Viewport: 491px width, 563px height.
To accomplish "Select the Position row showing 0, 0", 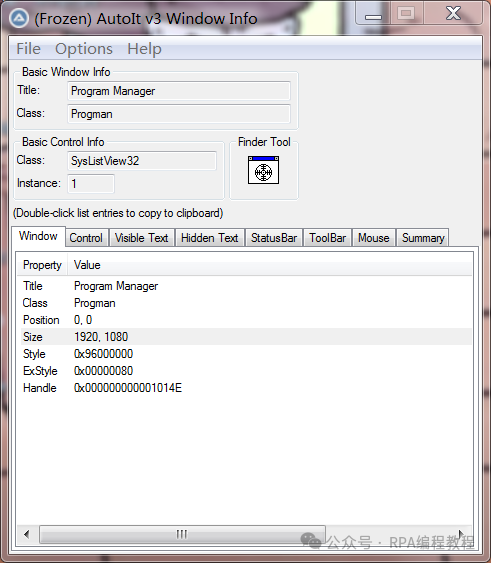I will 246,320.
